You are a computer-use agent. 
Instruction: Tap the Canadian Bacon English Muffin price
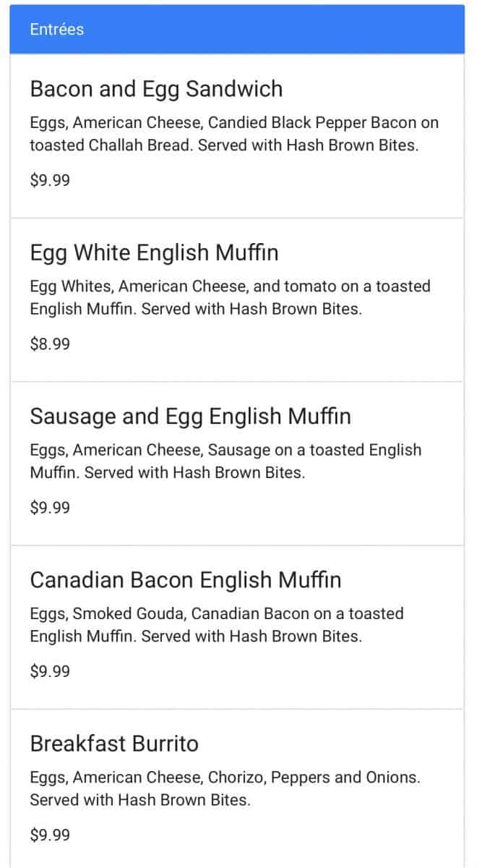[50, 671]
